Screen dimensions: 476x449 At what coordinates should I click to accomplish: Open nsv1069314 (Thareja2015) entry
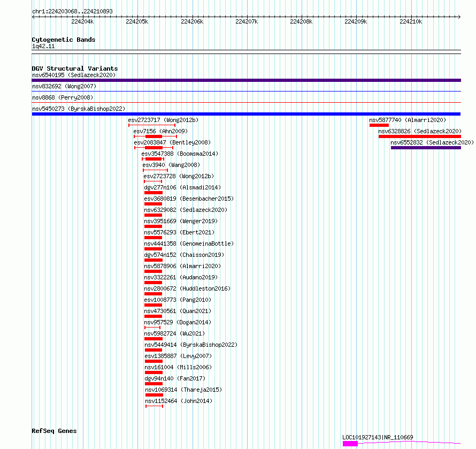click(x=183, y=390)
